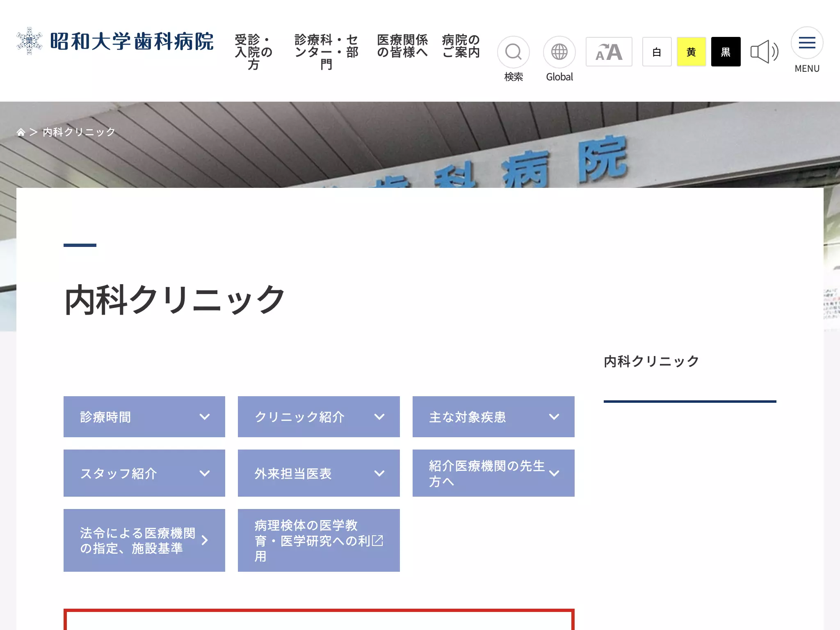Activate the speaker read-aloud icon
Screen dimensions: 840x630
(765, 52)
